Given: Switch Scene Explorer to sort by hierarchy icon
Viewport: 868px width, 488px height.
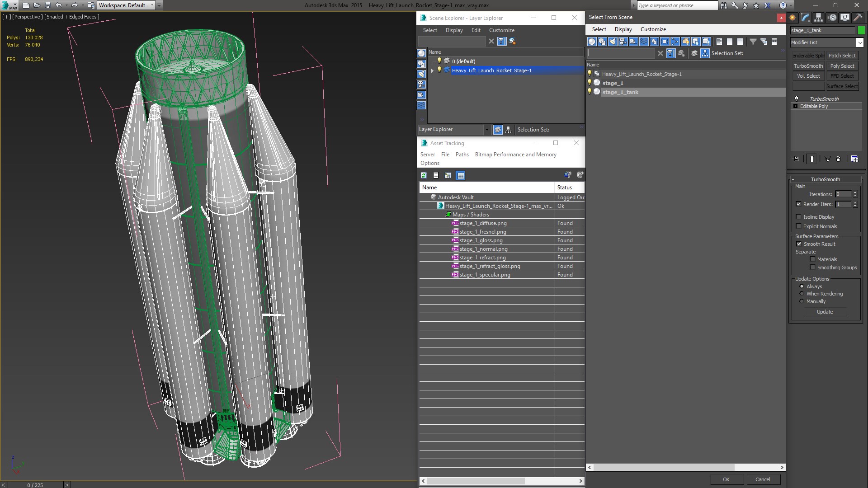Looking at the screenshot, I should (508, 130).
